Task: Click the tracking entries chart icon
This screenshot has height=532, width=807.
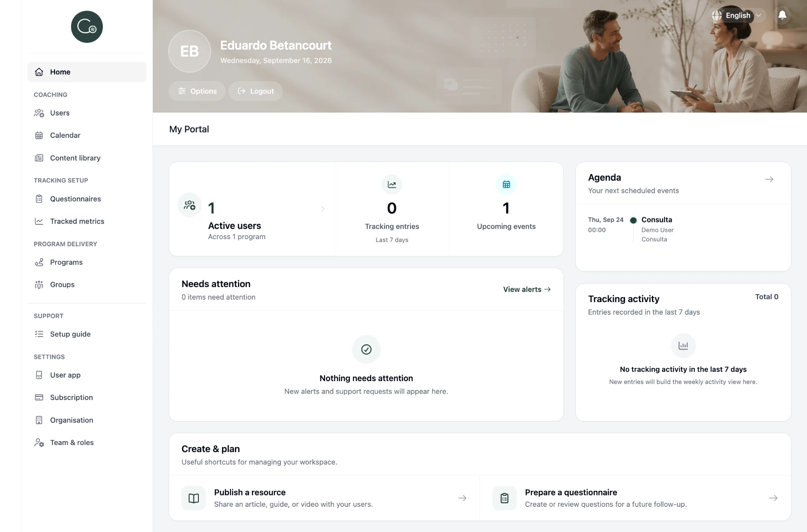Action: point(392,184)
